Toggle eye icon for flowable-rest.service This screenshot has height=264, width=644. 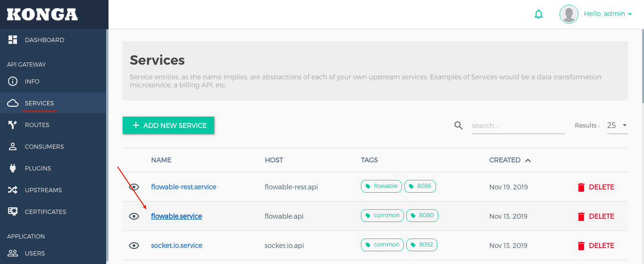tap(134, 187)
